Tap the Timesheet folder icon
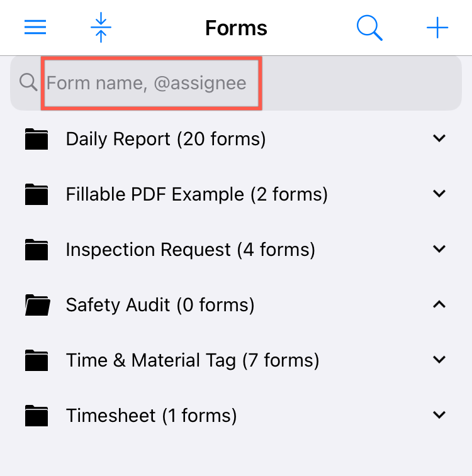 [37, 416]
